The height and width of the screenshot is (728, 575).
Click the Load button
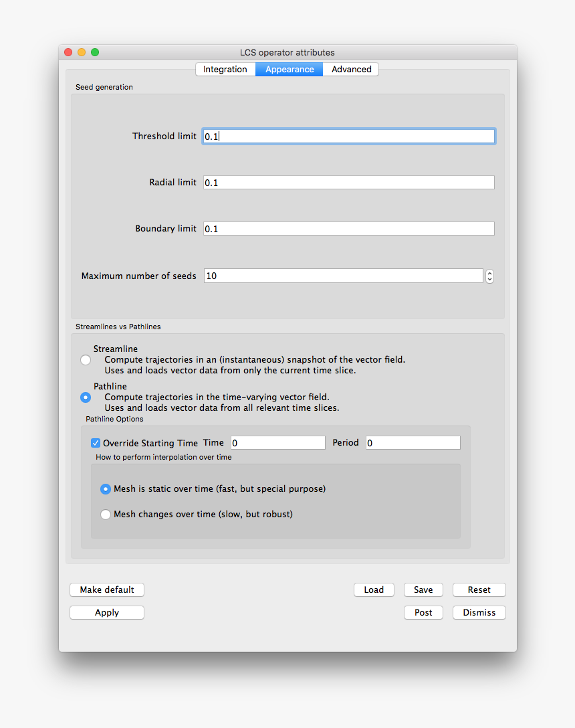tap(374, 589)
